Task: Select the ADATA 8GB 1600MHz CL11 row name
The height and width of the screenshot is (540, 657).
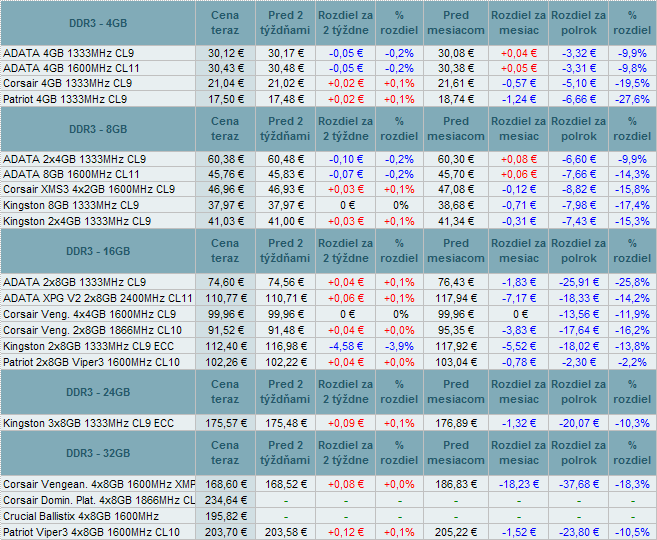Action: (71, 174)
